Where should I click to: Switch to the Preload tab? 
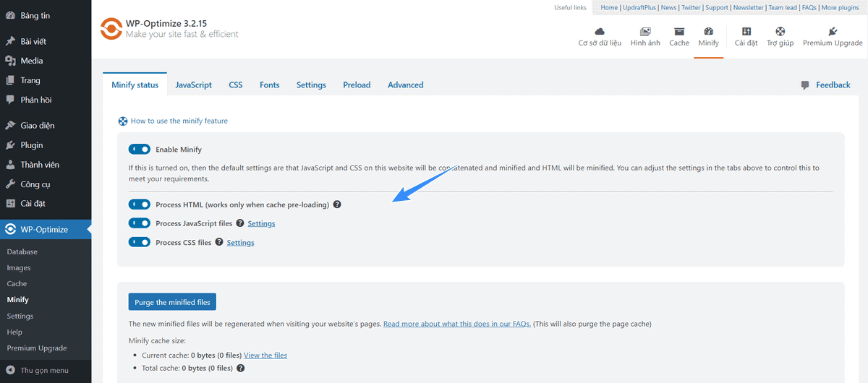[x=357, y=85]
